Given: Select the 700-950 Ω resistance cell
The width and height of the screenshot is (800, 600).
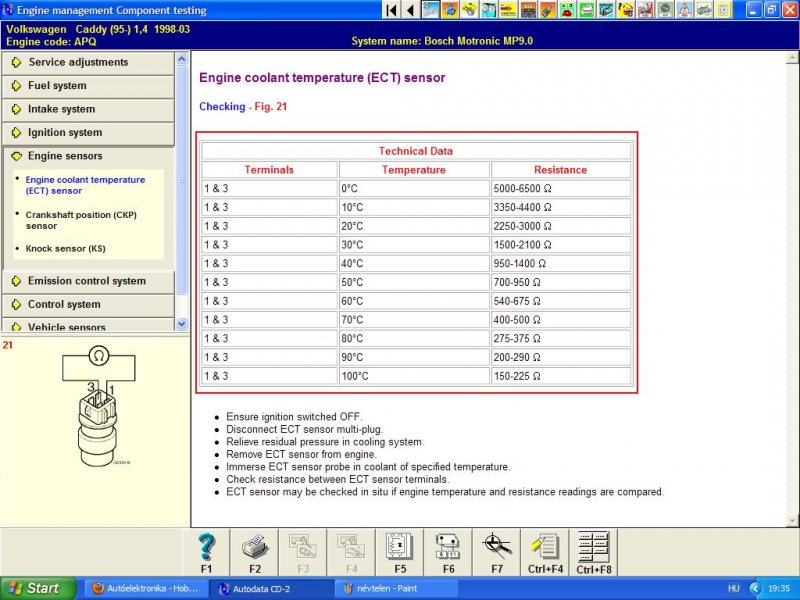Looking at the screenshot, I should (560, 283).
